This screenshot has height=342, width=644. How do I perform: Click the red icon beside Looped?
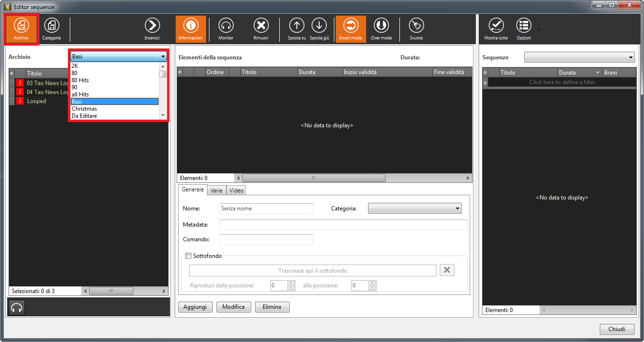coord(20,101)
